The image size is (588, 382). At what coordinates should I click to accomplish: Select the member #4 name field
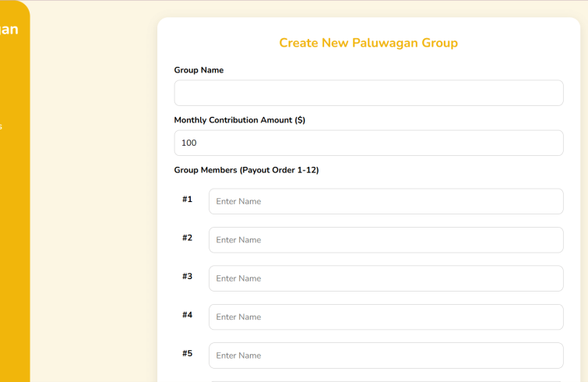[x=386, y=317]
